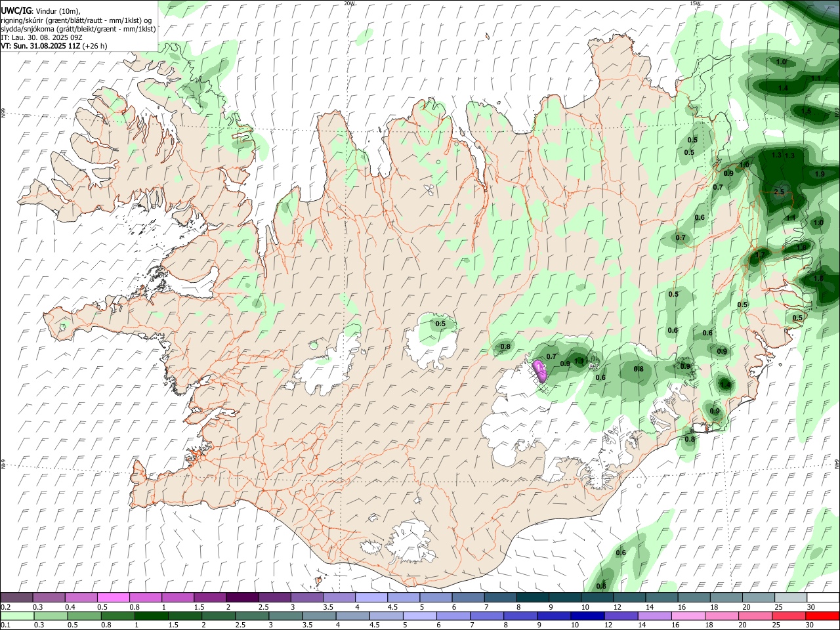Pick the lavender 14–16 rain legend swatch

(x=654, y=616)
